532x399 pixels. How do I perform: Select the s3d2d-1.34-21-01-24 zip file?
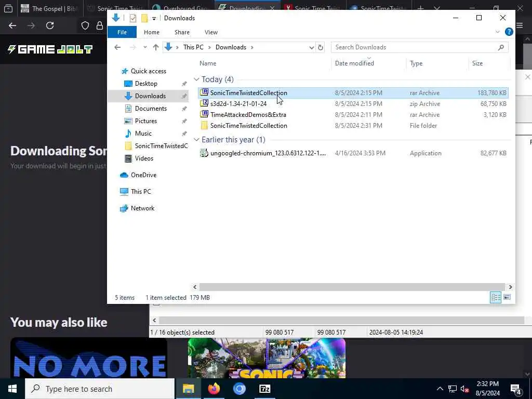[x=238, y=104]
